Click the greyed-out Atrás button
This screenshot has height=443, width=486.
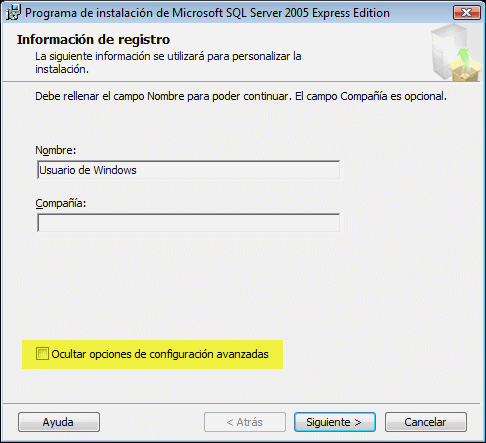point(245,422)
